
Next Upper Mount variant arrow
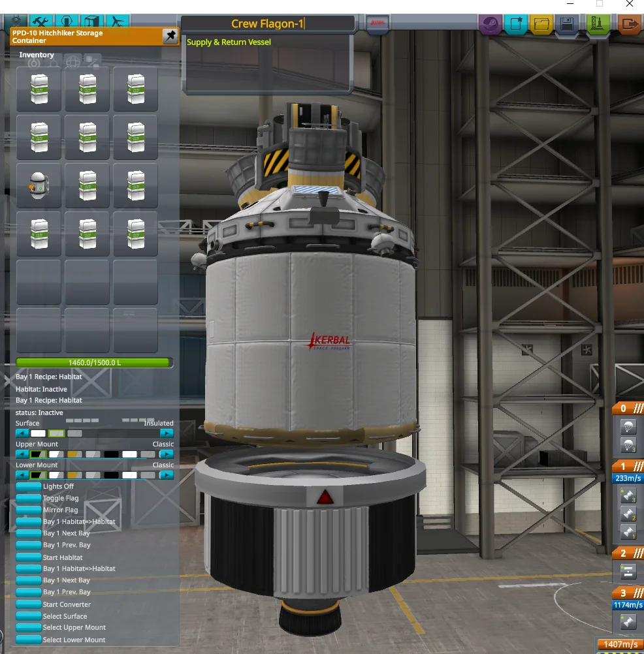pyautogui.click(x=167, y=454)
